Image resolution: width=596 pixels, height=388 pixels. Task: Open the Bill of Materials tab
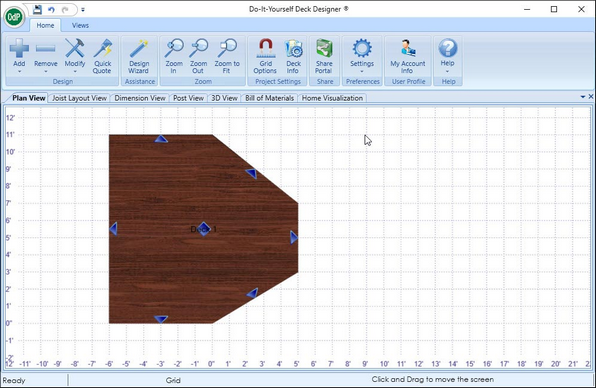[x=269, y=98]
